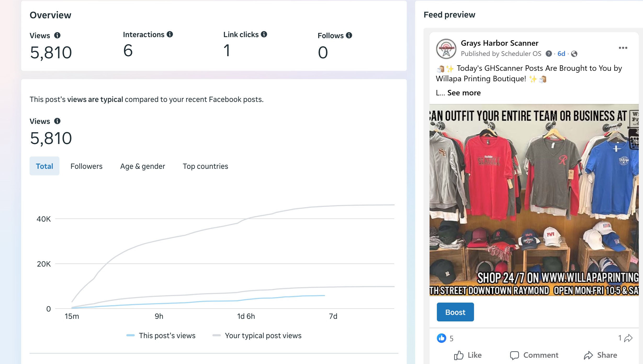Click the public globe privacy icon
Image resolution: width=643 pixels, height=364 pixels.
[x=574, y=54]
